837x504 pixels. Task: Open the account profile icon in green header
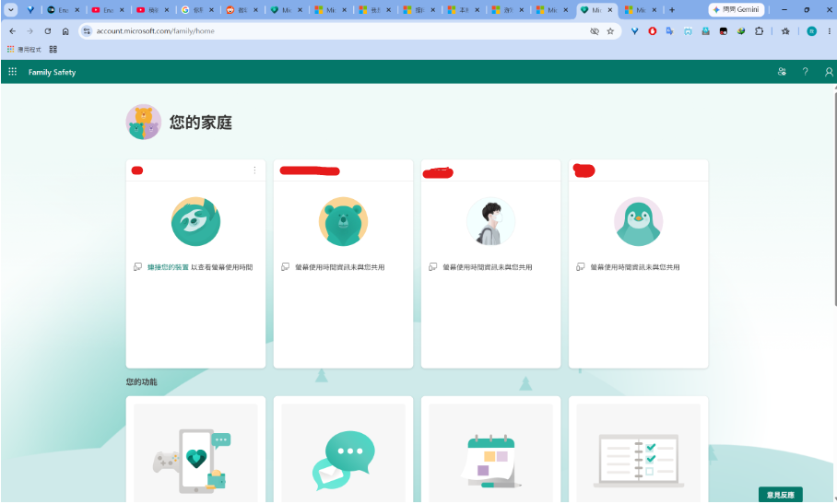click(x=829, y=72)
